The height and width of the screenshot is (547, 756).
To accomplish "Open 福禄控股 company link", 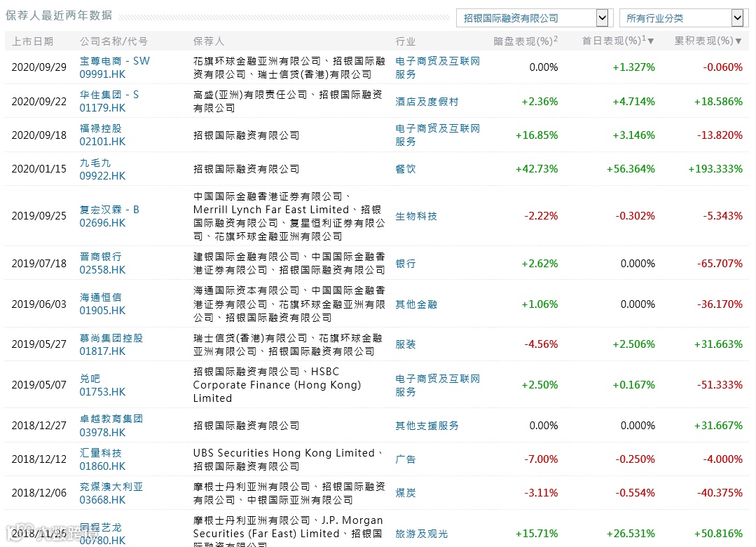I will [101, 128].
